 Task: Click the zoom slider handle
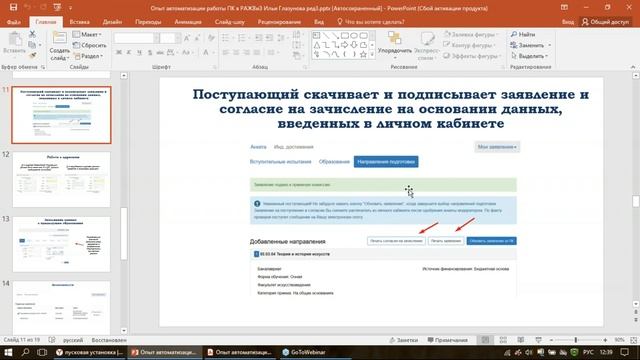[x=576, y=340]
